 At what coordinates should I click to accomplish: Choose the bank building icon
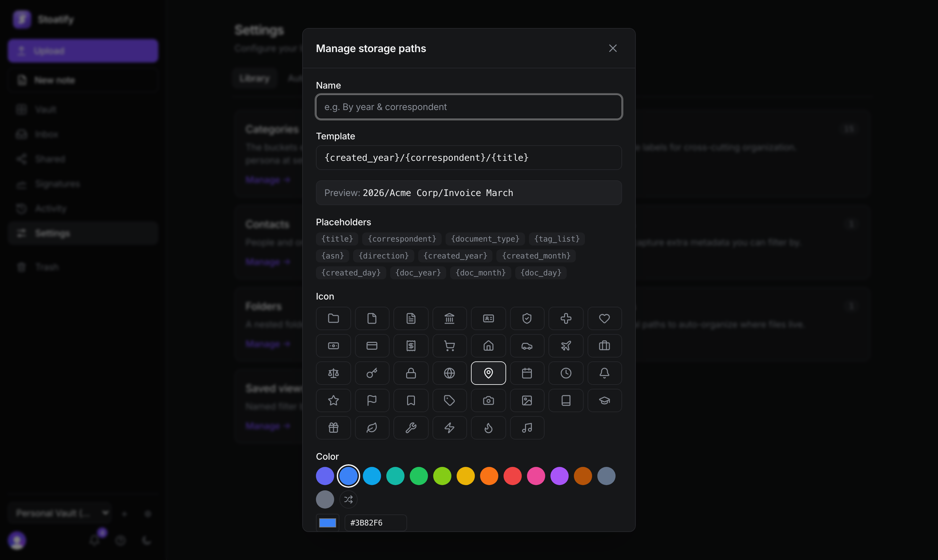tap(449, 318)
